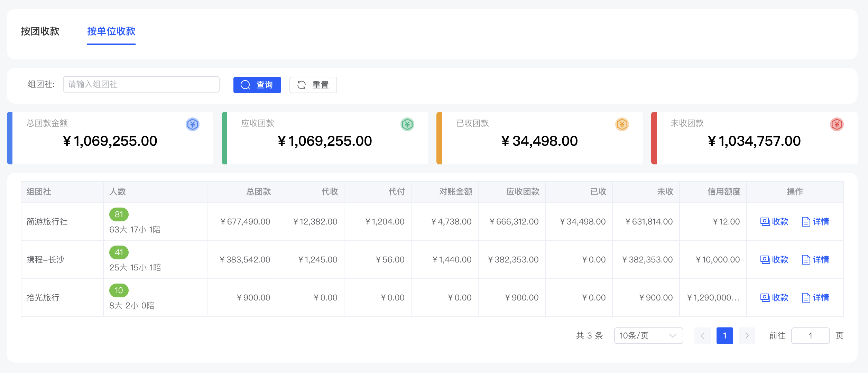Select page 1 in pagination

click(724, 335)
